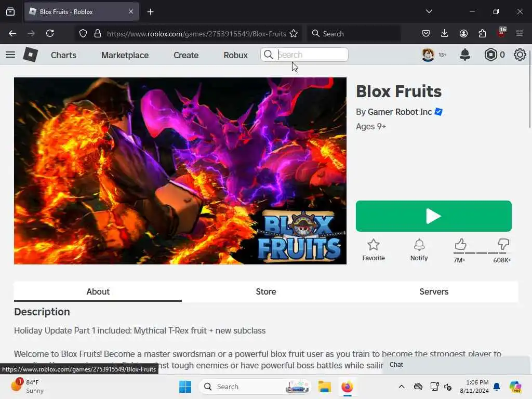Click the 'Description' heading
This screenshot has height=399, width=532.
[42, 312]
